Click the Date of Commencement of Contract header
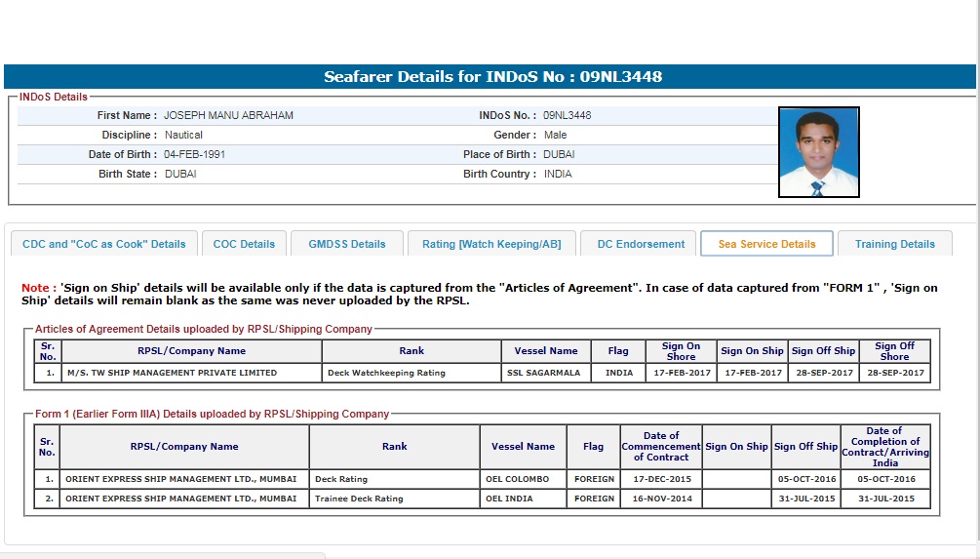 coord(661,446)
